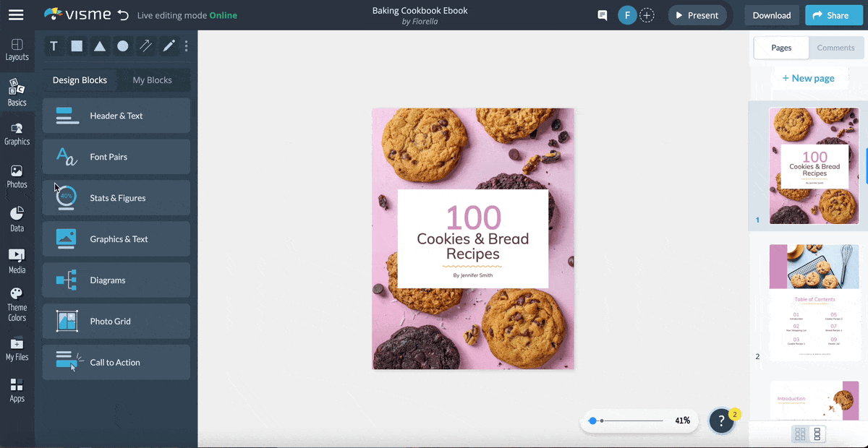Switch to the Comments tab in pages panel
Image resolution: width=868 pixels, height=448 pixels.
tap(835, 48)
